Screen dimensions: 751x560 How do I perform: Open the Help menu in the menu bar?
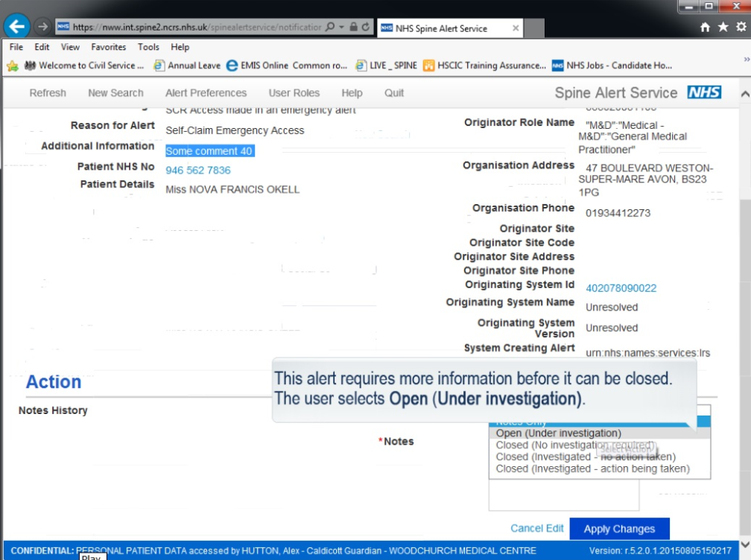point(180,47)
